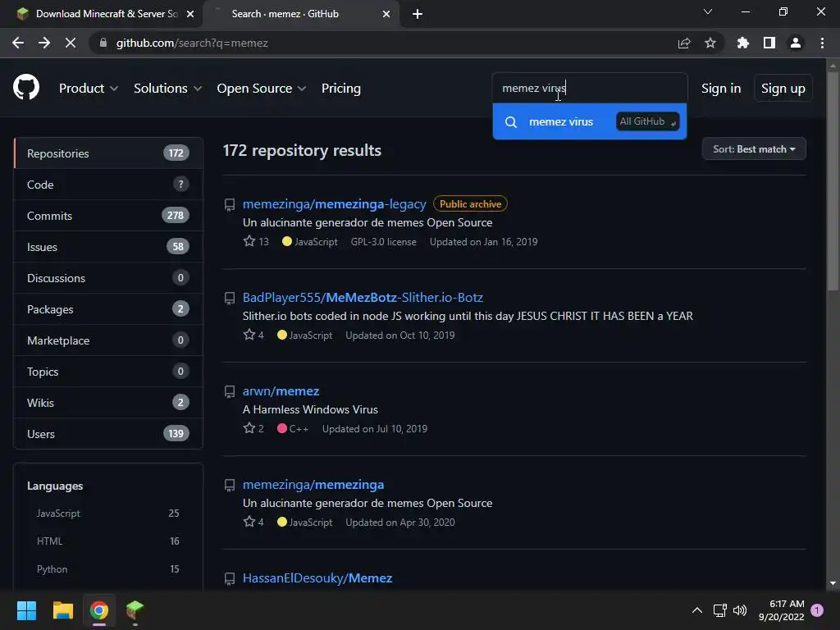
Task: Click the Chrome taskbar icon
Action: [99, 610]
